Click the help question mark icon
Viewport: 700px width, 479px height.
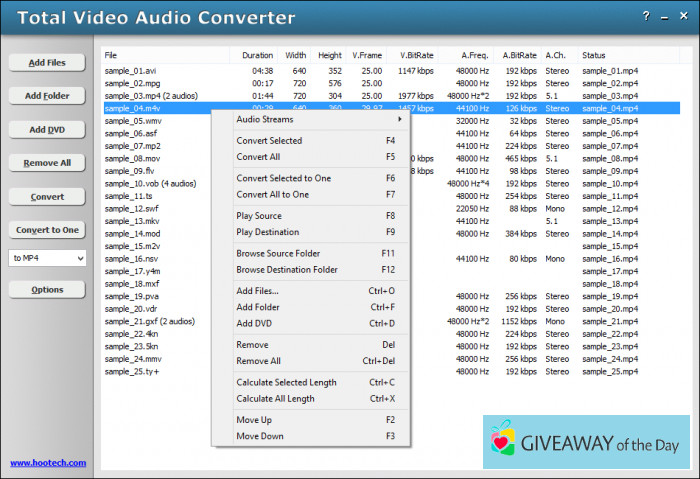646,17
